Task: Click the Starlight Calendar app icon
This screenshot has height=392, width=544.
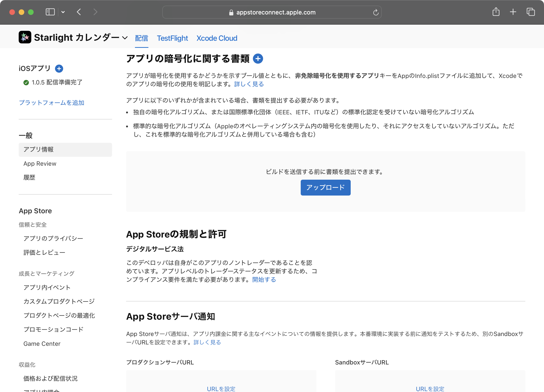Action: (x=25, y=37)
